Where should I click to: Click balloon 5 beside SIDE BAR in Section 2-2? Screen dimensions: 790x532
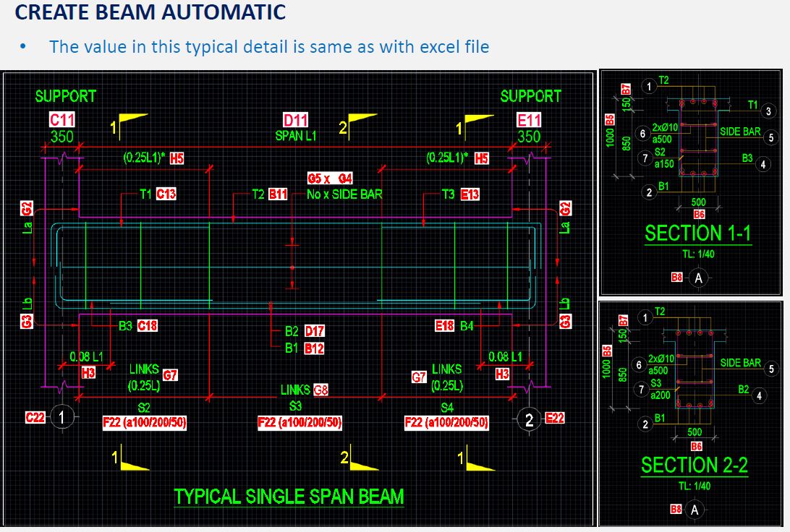tap(771, 369)
